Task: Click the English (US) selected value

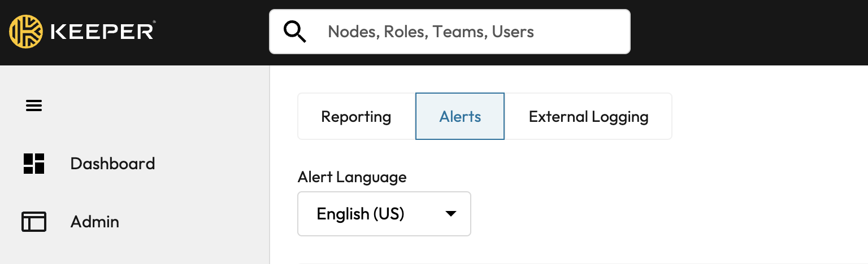Action: pos(361,214)
